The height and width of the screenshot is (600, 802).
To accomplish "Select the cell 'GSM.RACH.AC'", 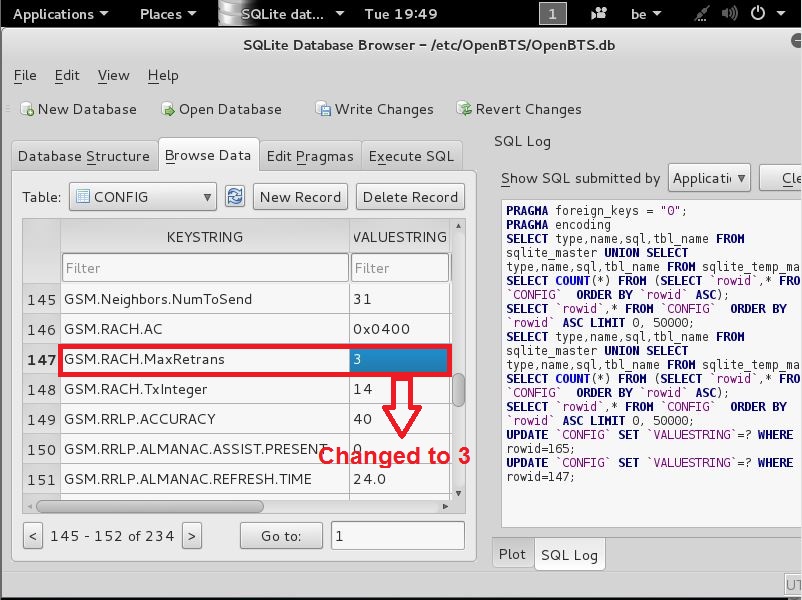I will [x=205, y=329].
